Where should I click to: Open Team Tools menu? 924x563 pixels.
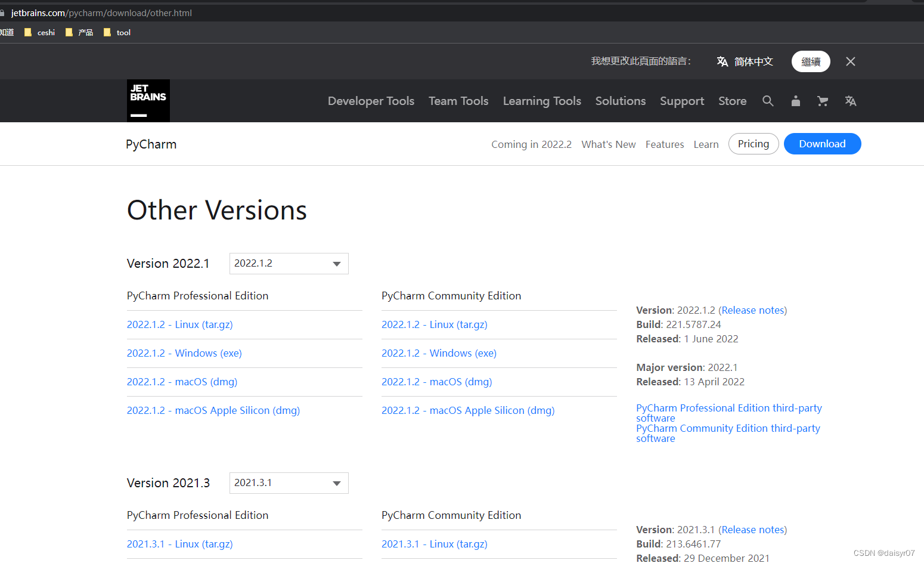pos(458,101)
